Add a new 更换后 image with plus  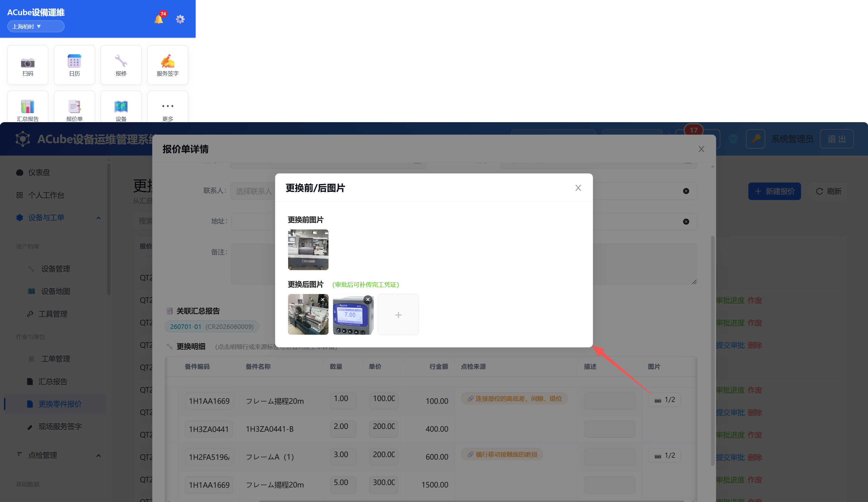point(398,314)
